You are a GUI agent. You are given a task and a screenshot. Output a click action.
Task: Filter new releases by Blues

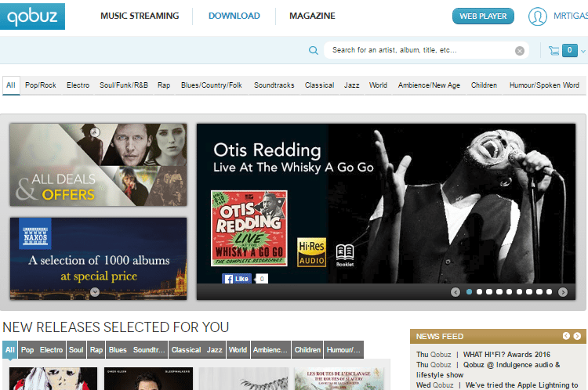coord(118,350)
